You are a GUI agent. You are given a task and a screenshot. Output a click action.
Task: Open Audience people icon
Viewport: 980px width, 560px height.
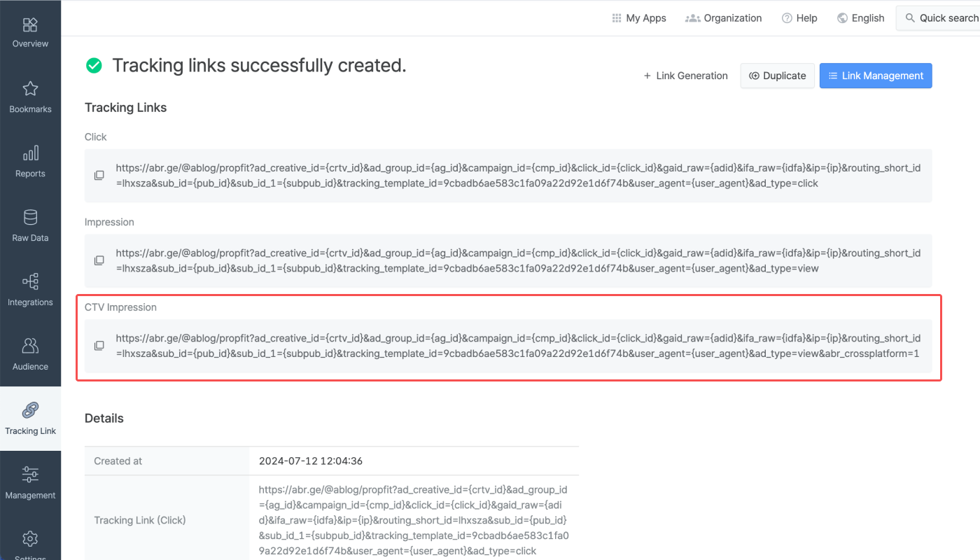30,346
